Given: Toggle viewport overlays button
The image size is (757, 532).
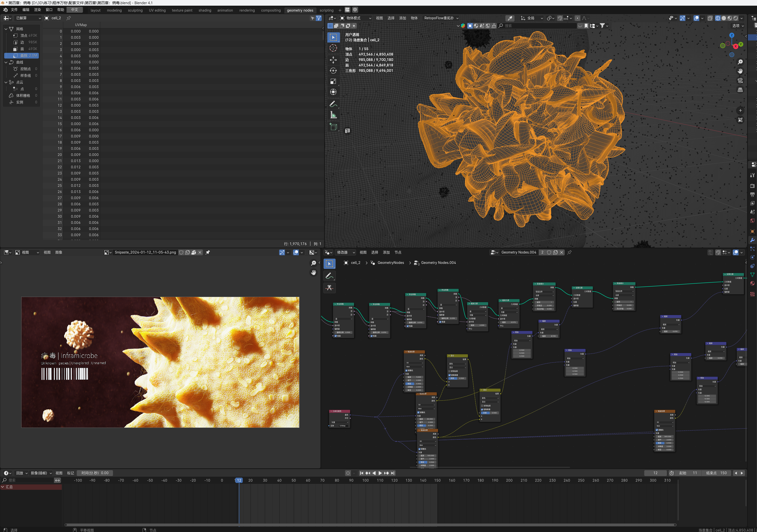Looking at the screenshot, I should [x=696, y=18].
